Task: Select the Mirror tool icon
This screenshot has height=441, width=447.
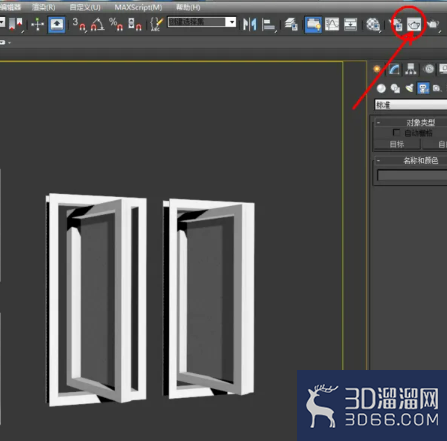Action: click(250, 24)
